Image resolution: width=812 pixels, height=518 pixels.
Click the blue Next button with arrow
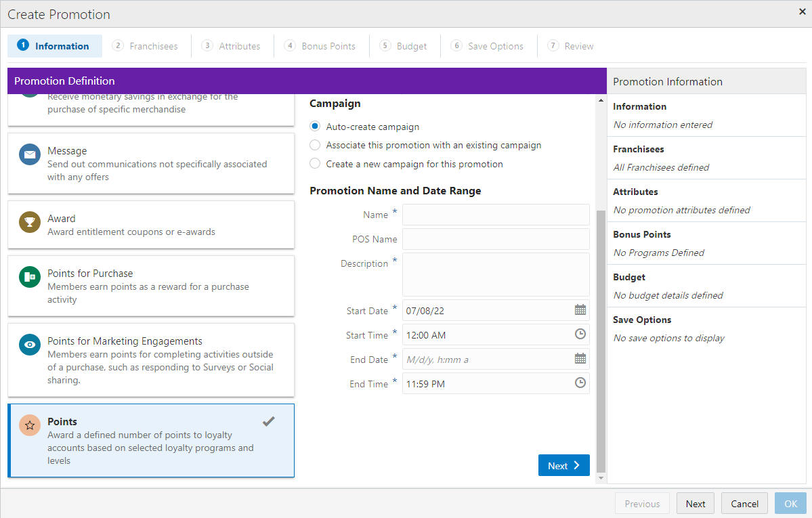564,465
